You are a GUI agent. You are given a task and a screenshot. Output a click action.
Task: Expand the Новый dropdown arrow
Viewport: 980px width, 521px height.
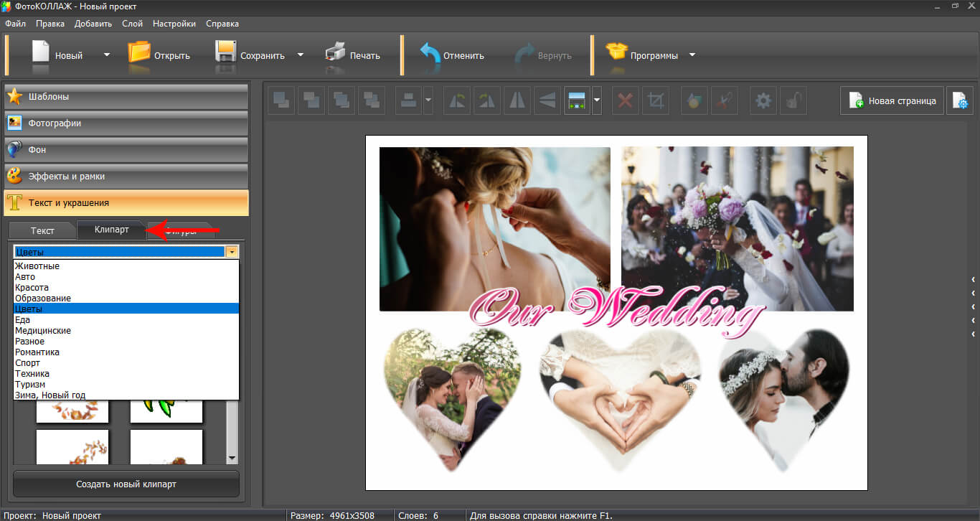tap(107, 55)
